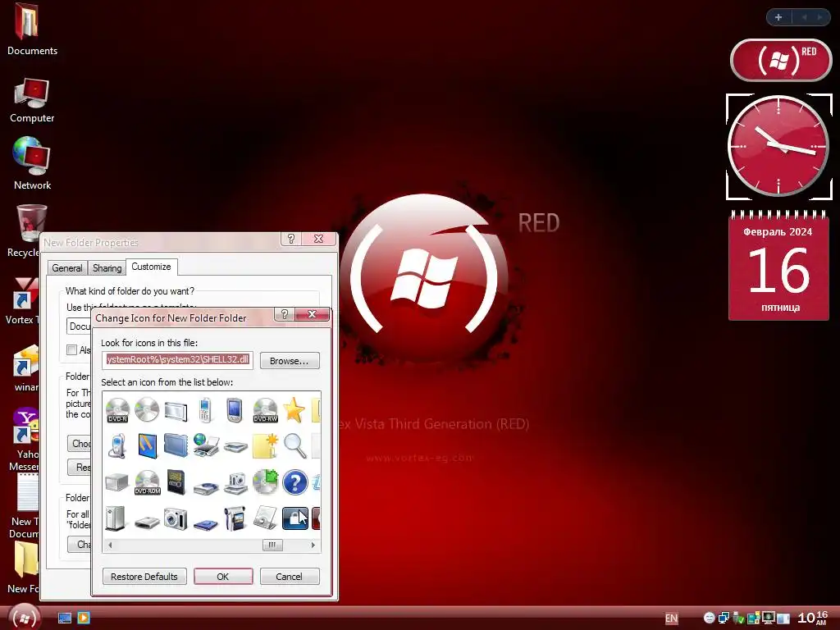Open help in Change Icon dialog
Viewport: 840px width, 630px height.
click(x=285, y=314)
